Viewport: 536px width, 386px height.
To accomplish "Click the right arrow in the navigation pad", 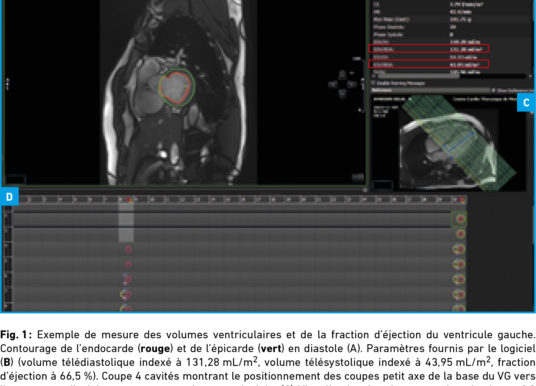I will click(352, 84).
